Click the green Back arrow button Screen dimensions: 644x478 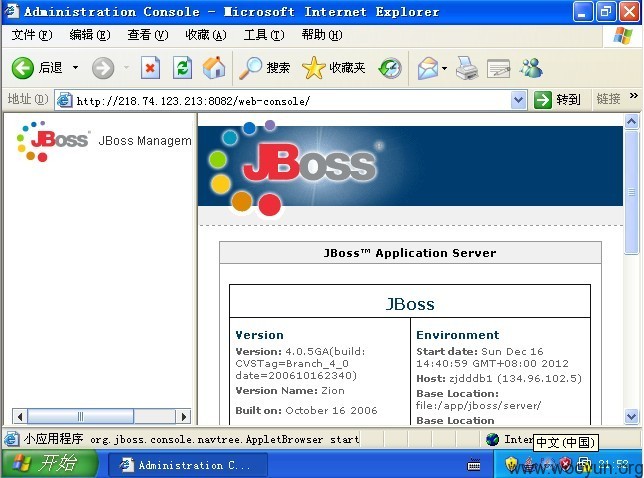[22, 67]
